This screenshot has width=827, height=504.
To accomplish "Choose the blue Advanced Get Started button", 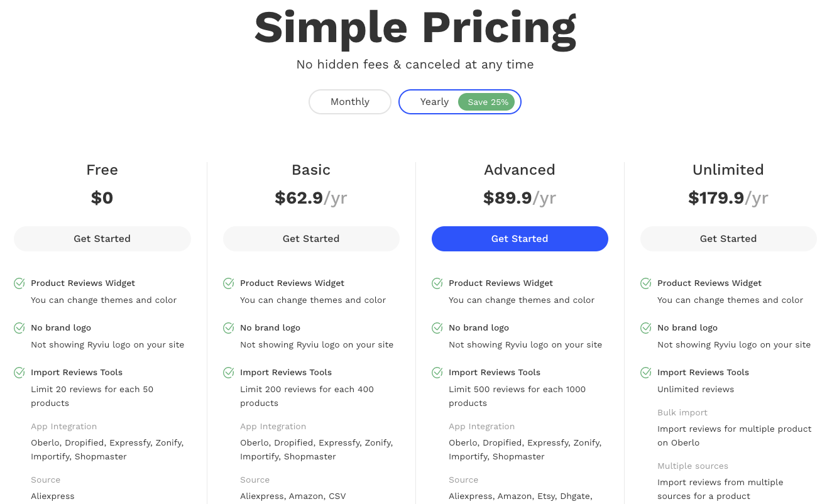I will click(x=520, y=239).
